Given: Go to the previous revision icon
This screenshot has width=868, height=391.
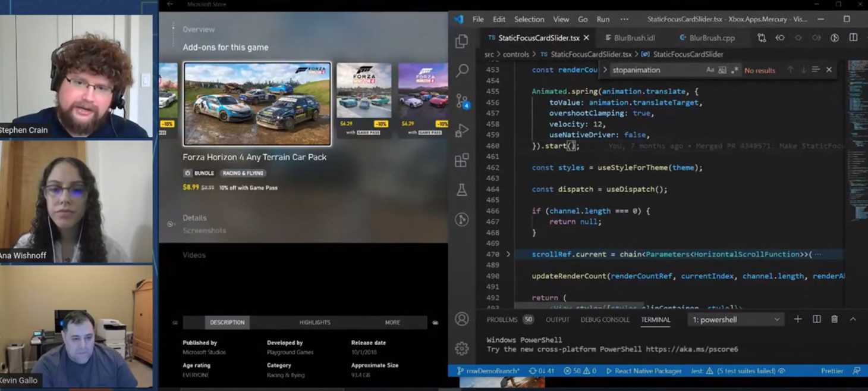Looking at the screenshot, I should (780, 37).
